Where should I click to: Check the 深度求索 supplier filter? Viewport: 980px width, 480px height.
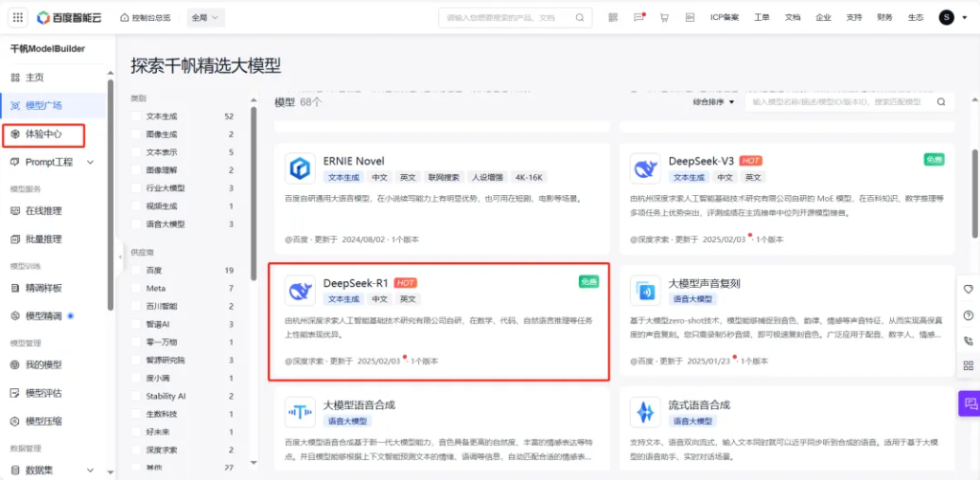coord(136,450)
